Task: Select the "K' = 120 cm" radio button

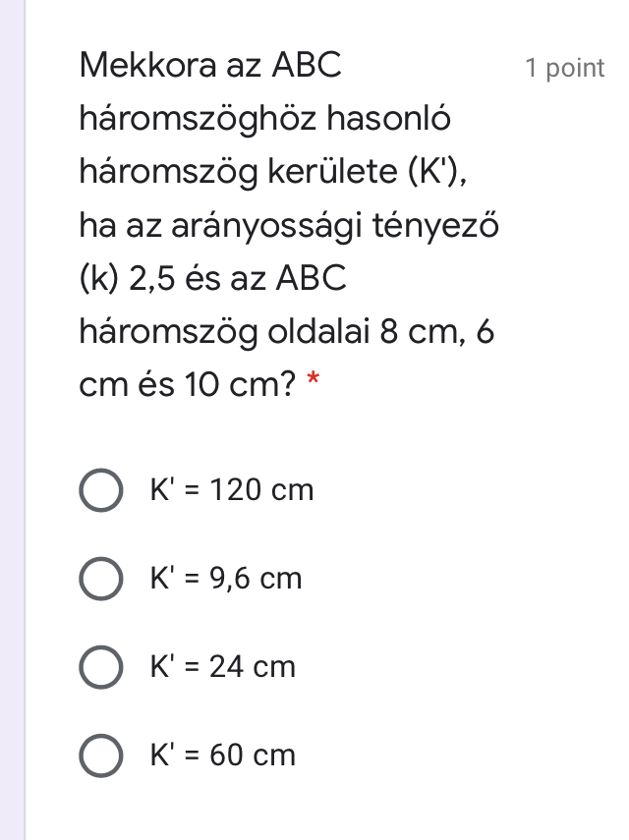Action: tap(100, 491)
